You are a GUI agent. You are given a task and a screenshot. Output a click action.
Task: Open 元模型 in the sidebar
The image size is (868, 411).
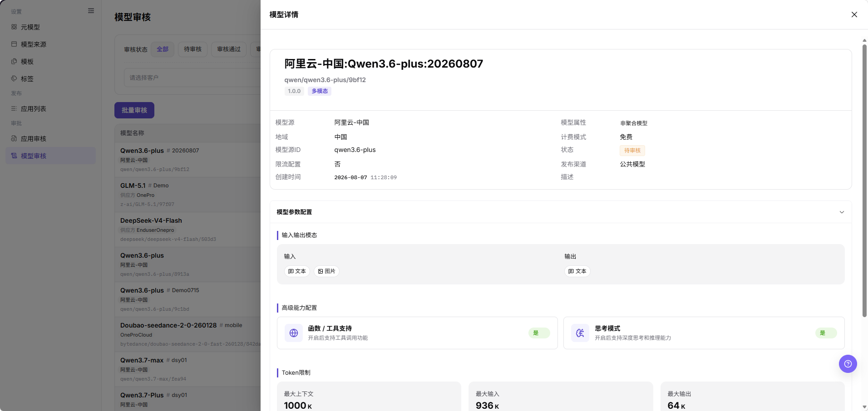tap(50, 27)
